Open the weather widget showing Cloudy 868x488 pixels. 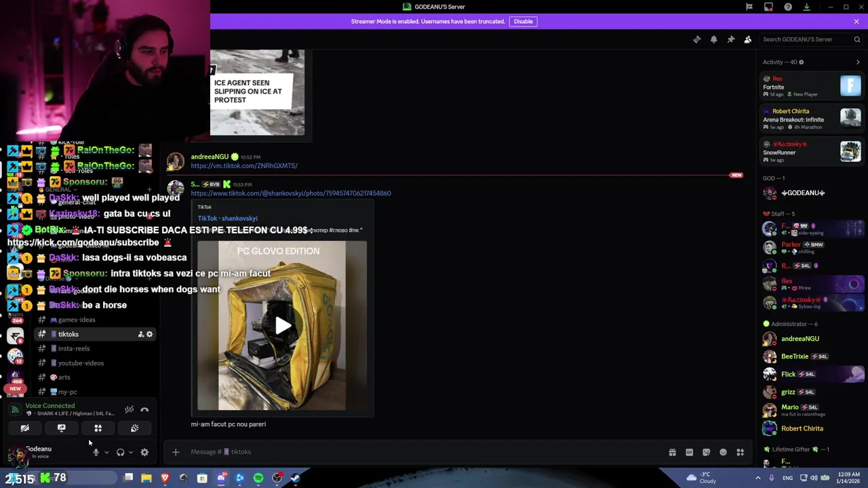coord(702,478)
